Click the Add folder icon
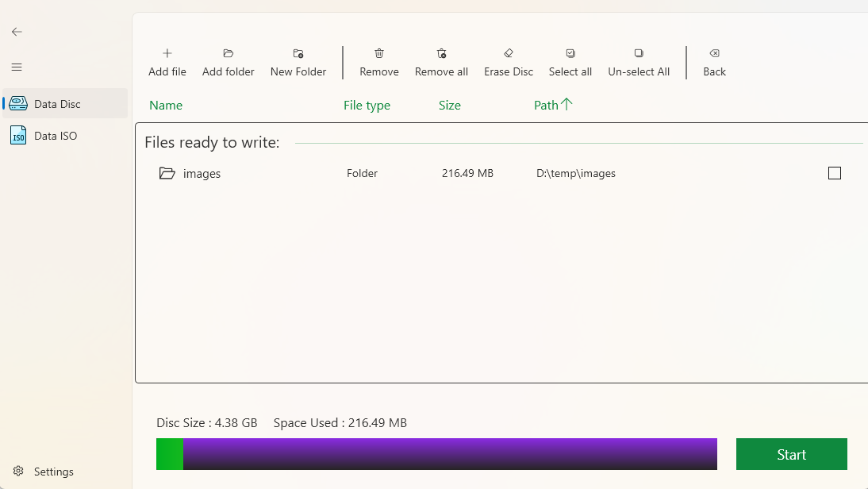Screen dimensions: 868x489 (x=229, y=54)
